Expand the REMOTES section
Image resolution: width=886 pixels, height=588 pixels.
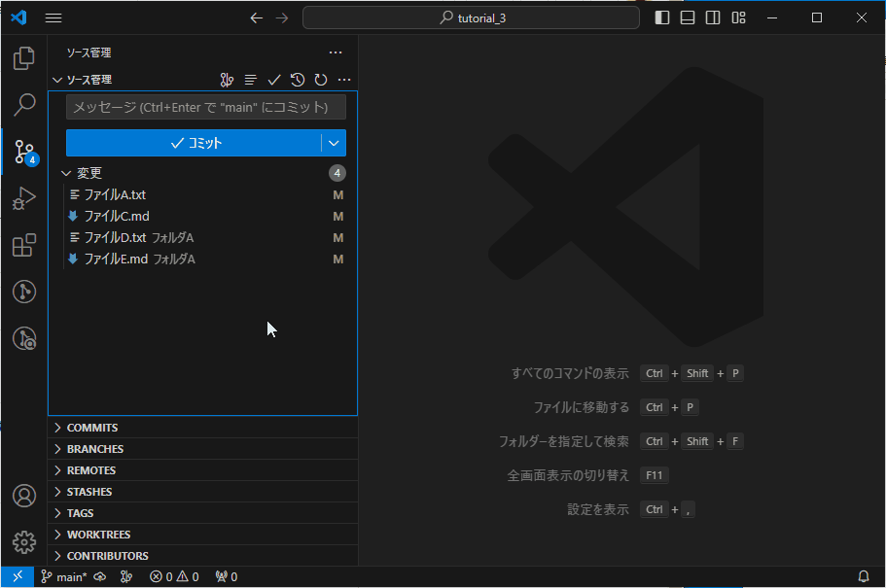203,470
